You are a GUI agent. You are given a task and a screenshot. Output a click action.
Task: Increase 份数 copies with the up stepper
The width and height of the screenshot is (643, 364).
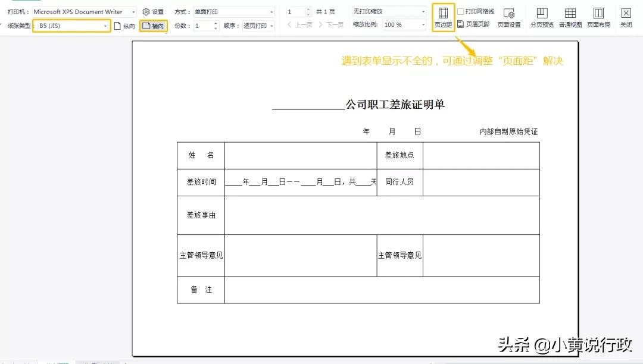point(215,23)
